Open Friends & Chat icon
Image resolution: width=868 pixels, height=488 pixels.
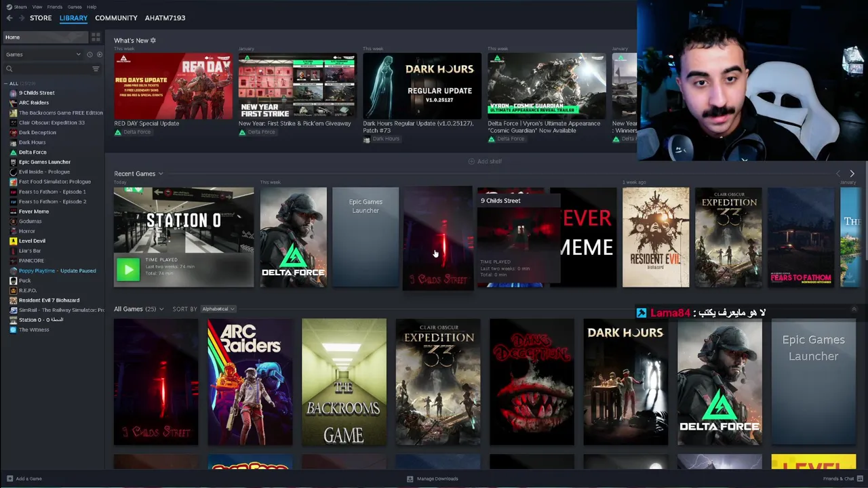pyautogui.click(x=861, y=479)
